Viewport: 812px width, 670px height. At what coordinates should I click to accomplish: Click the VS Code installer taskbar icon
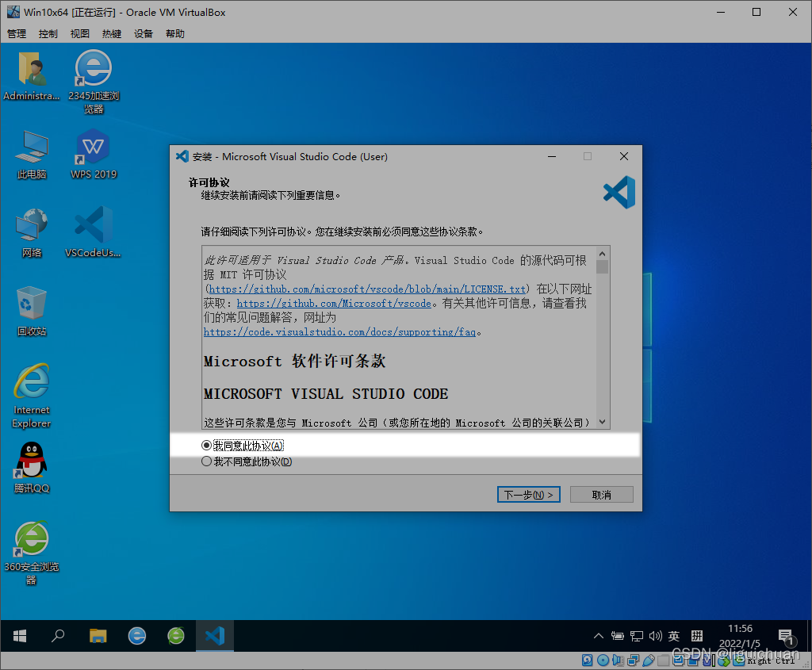(215, 636)
